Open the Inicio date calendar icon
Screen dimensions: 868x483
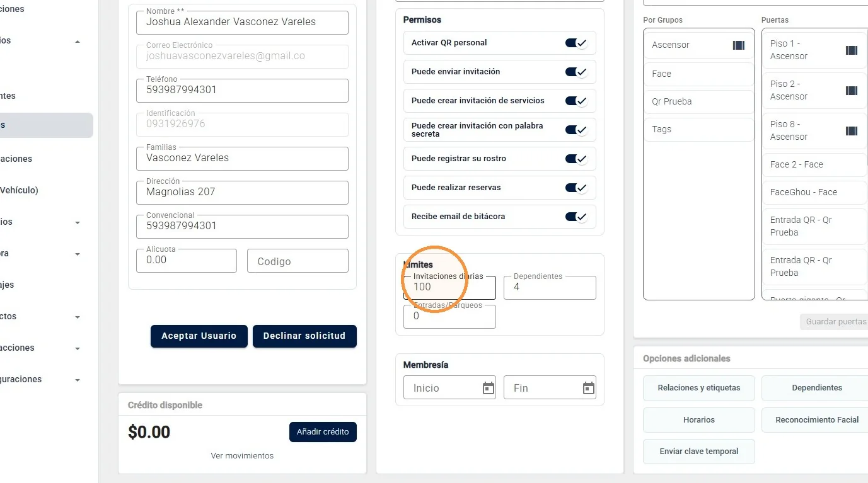489,388
